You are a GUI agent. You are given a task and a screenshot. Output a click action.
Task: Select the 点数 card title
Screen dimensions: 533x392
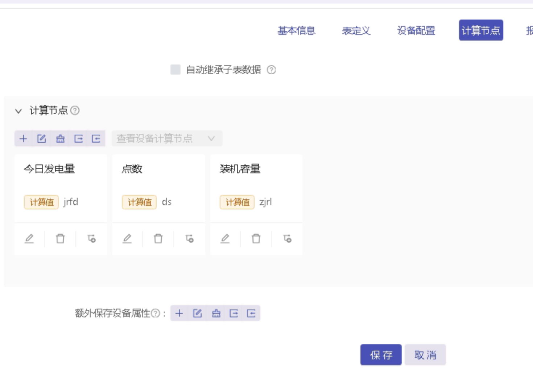coord(132,169)
